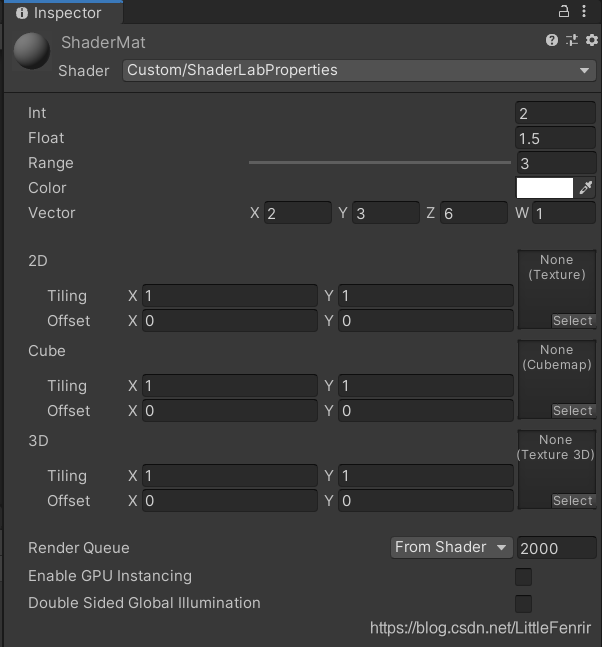
Task: Open the material help reference icon
Action: (552, 40)
